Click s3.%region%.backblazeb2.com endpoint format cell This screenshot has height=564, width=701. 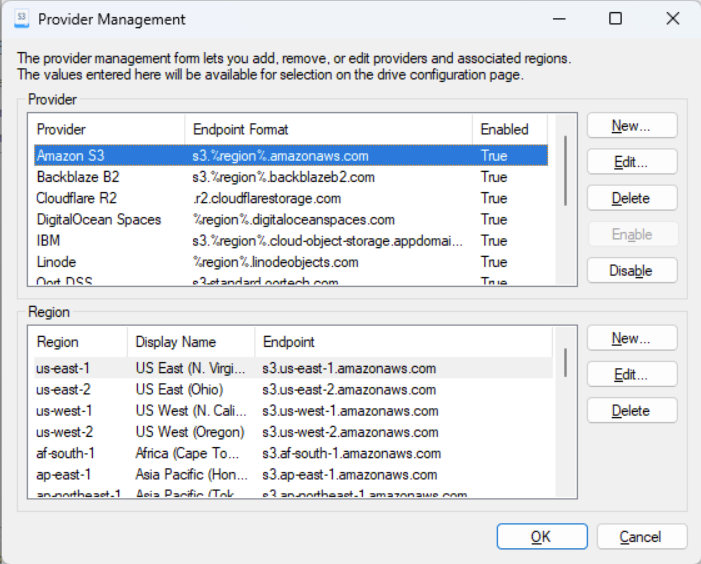[x=283, y=177]
